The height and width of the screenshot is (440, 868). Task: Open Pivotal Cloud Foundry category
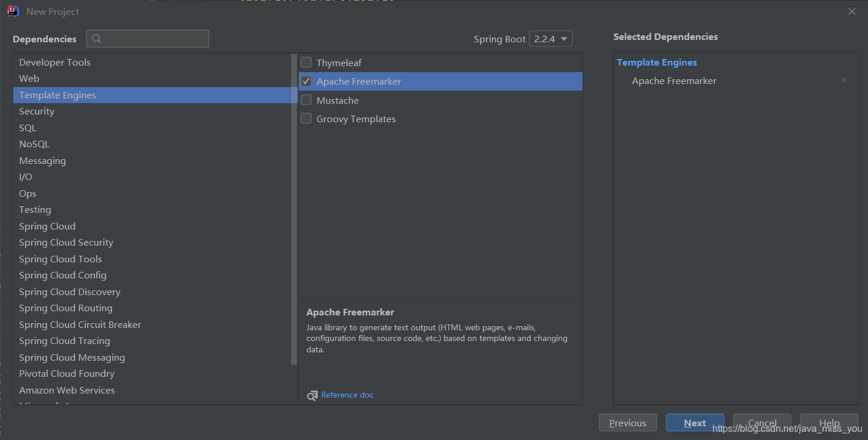(151, 374)
